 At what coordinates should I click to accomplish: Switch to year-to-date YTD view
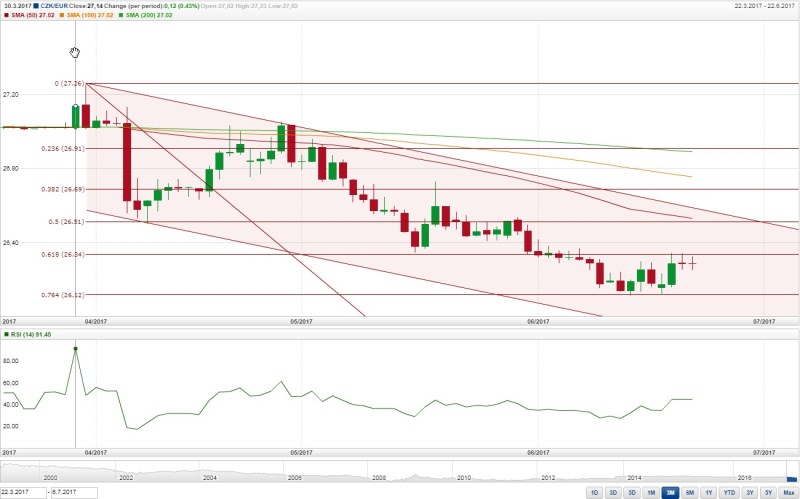click(729, 493)
